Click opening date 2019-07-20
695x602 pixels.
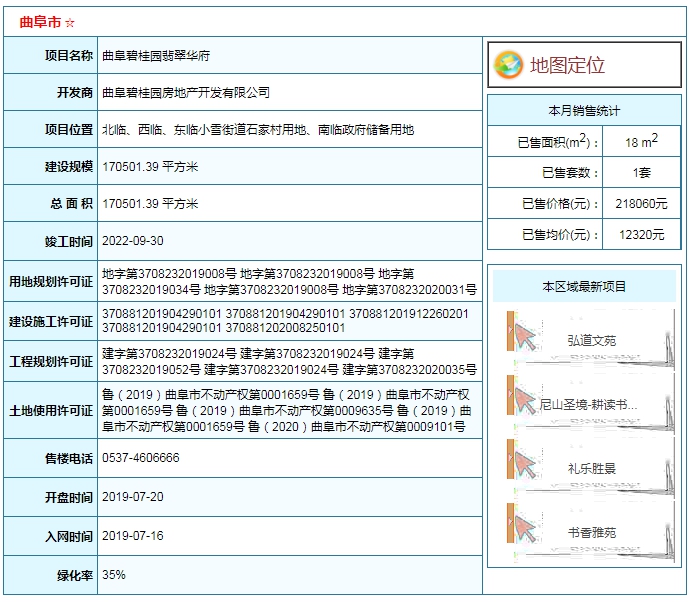[x=133, y=496]
